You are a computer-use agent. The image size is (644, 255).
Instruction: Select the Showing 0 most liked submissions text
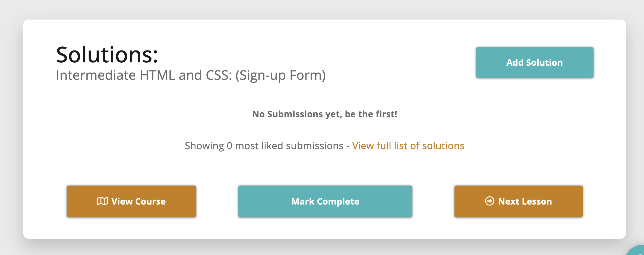pos(266,145)
